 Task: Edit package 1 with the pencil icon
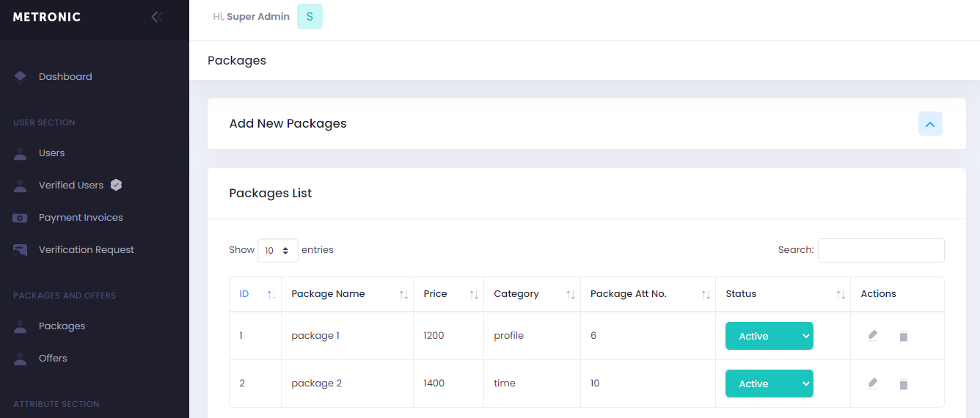(873, 336)
